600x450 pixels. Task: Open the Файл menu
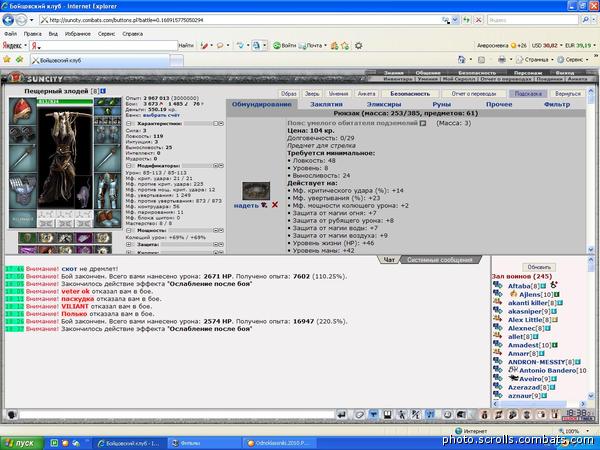[10, 34]
